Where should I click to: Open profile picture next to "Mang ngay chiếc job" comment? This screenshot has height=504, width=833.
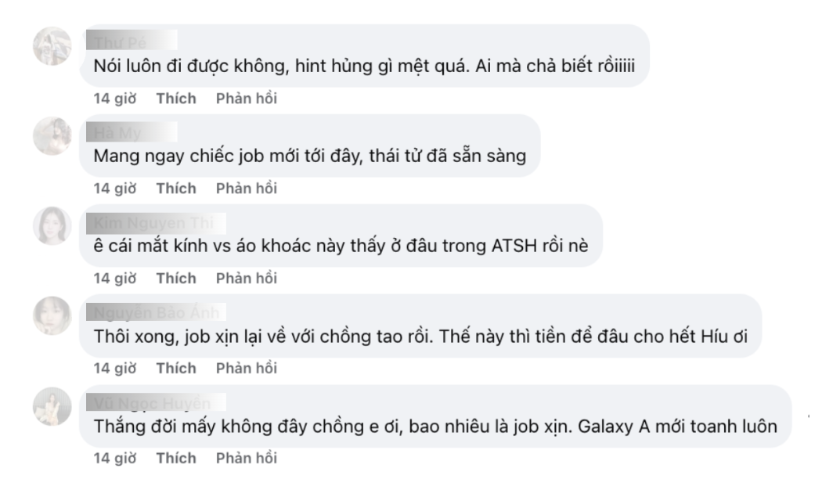tap(52, 135)
